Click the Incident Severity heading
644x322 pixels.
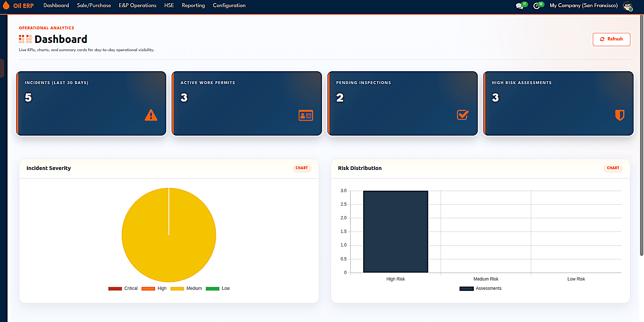49,168
